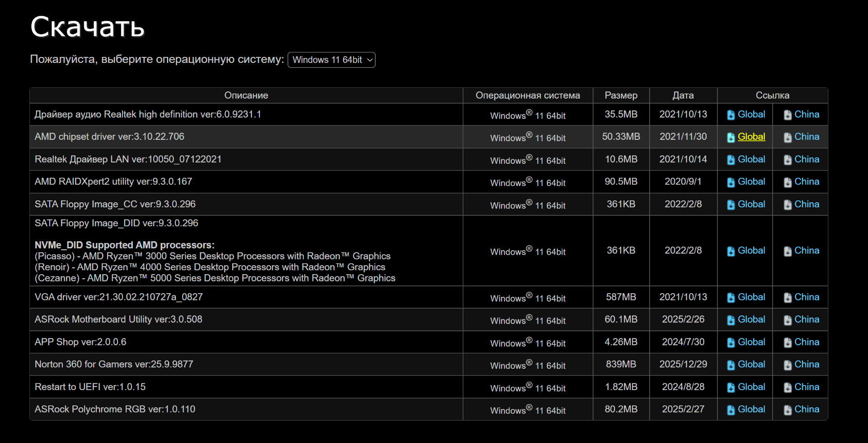Click Global download icon for VGA driver row
The height and width of the screenshot is (443, 868).
731,298
